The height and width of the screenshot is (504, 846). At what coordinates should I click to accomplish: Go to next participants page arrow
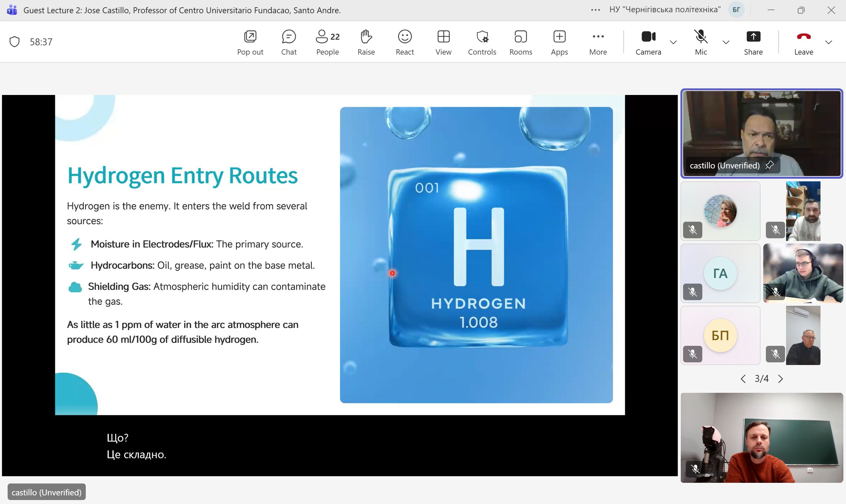tap(780, 379)
